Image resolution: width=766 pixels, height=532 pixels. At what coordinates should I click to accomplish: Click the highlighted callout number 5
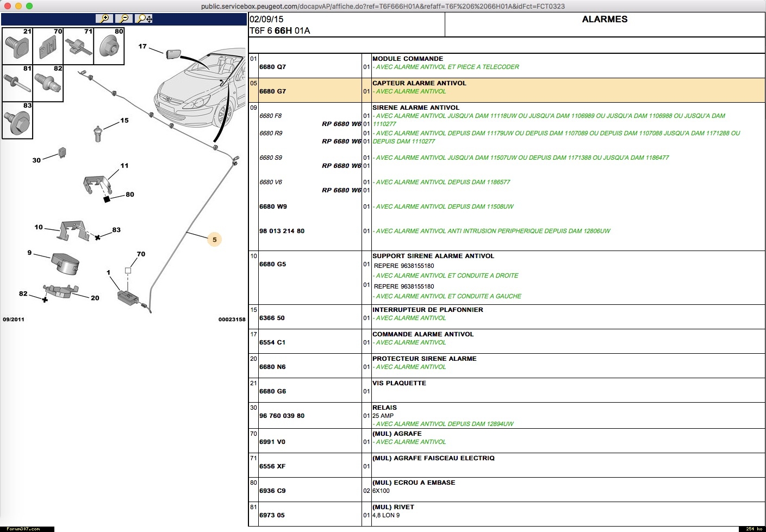pos(215,240)
